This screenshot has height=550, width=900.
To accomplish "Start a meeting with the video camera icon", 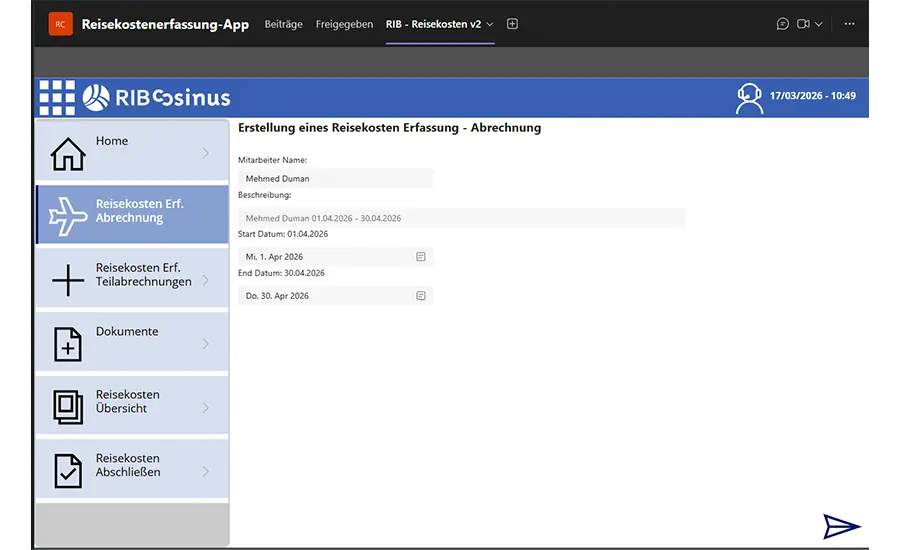I will point(803,24).
